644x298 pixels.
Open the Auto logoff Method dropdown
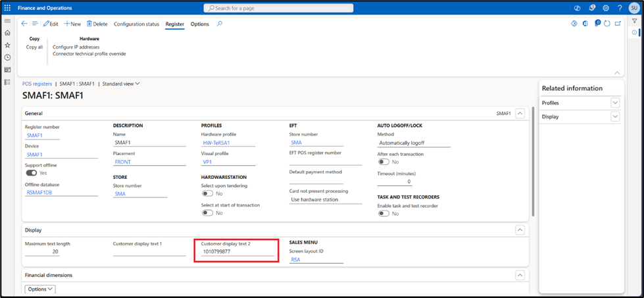click(x=414, y=143)
